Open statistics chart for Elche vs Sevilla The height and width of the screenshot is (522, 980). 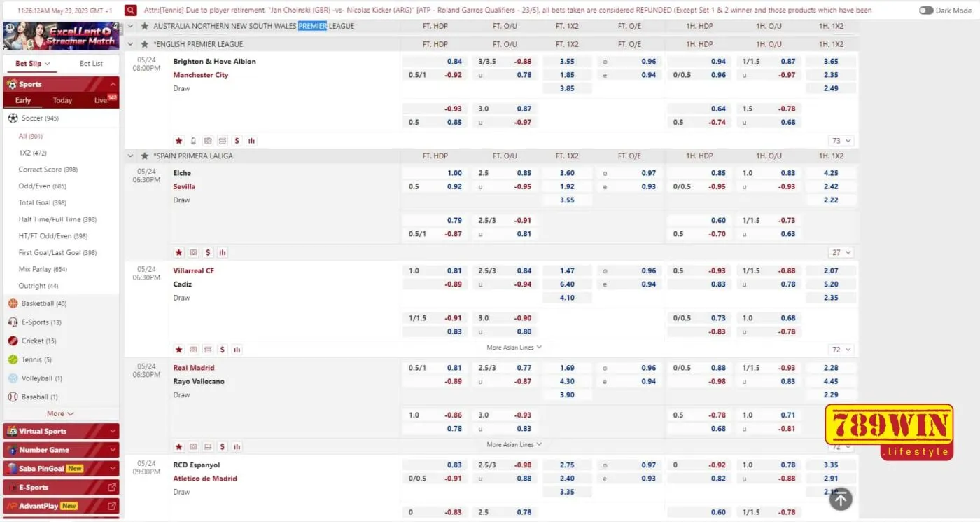click(223, 252)
